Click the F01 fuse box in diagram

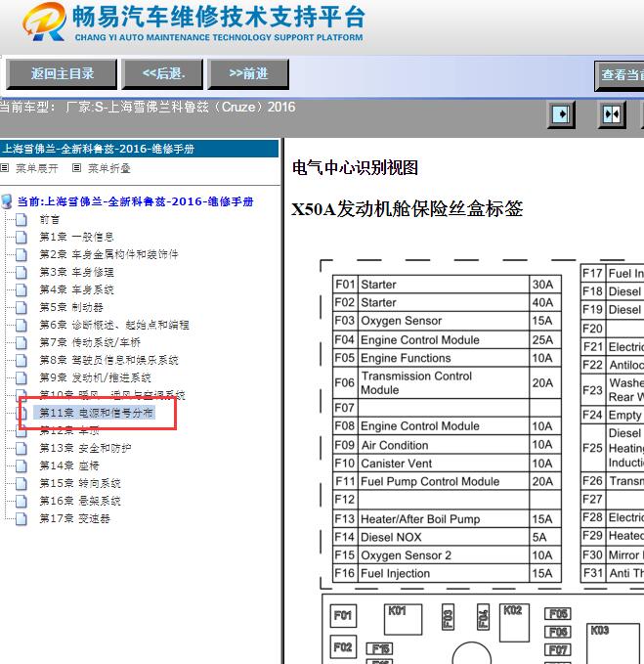pyautogui.click(x=343, y=615)
